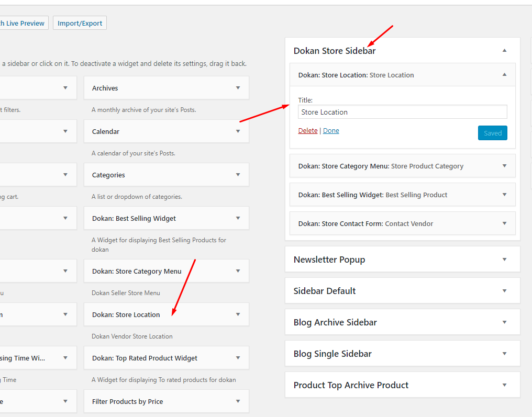The height and width of the screenshot is (417, 532).
Task: Click 'A calendar of your site's Posts.' description
Action: click(134, 153)
